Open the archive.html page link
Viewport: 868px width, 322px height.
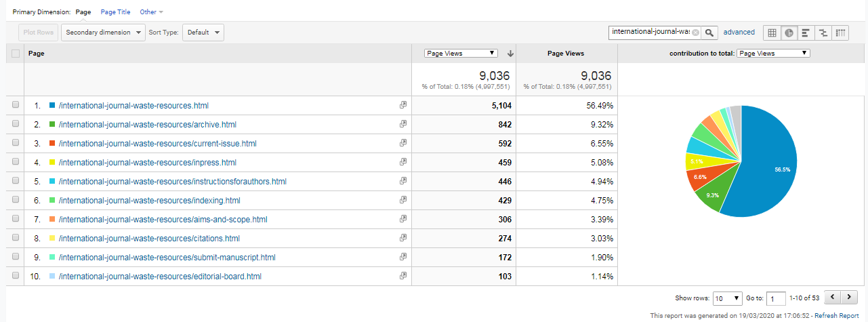pos(148,124)
